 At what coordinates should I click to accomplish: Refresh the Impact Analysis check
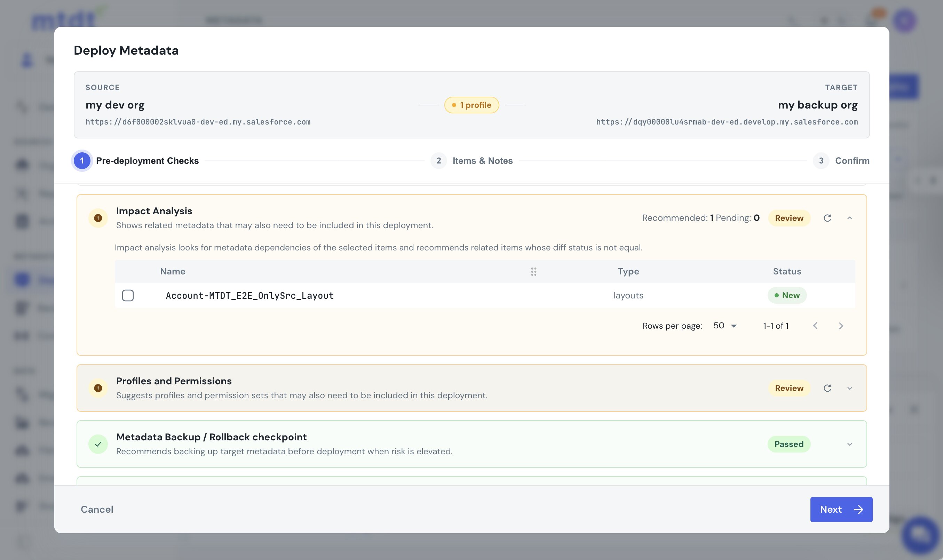click(x=827, y=218)
